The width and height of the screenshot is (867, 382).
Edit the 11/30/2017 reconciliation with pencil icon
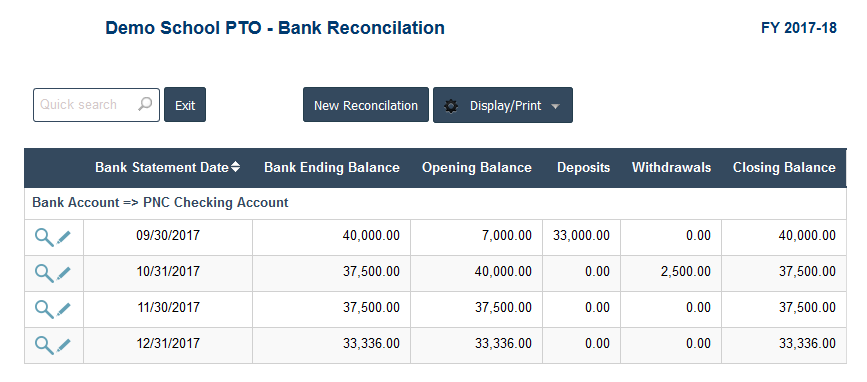click(x=64, y=309)
